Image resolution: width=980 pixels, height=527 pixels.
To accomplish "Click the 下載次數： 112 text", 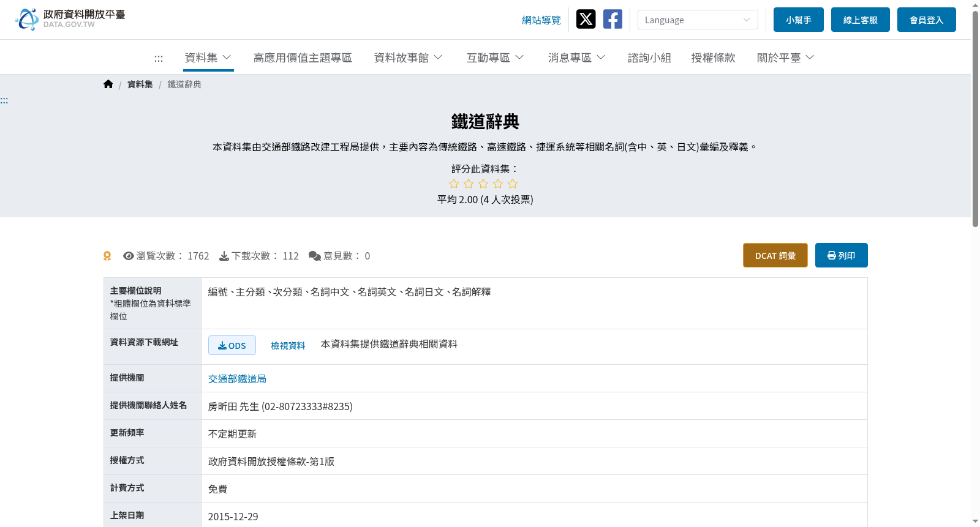I will [265, 256].
